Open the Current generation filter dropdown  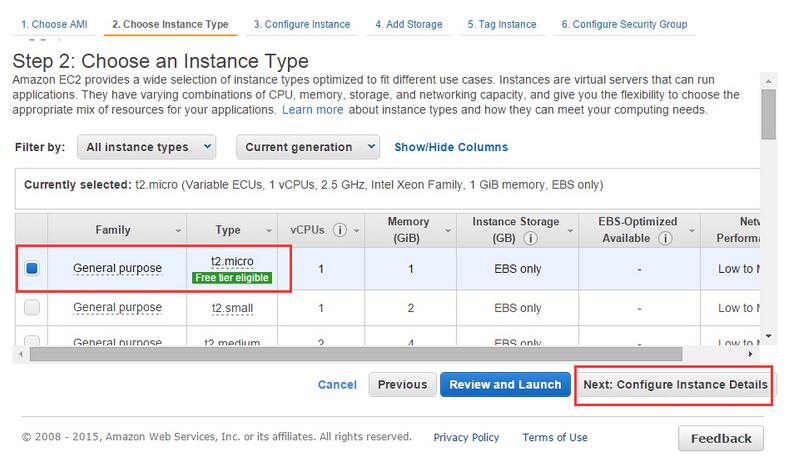tap(308, 147)
